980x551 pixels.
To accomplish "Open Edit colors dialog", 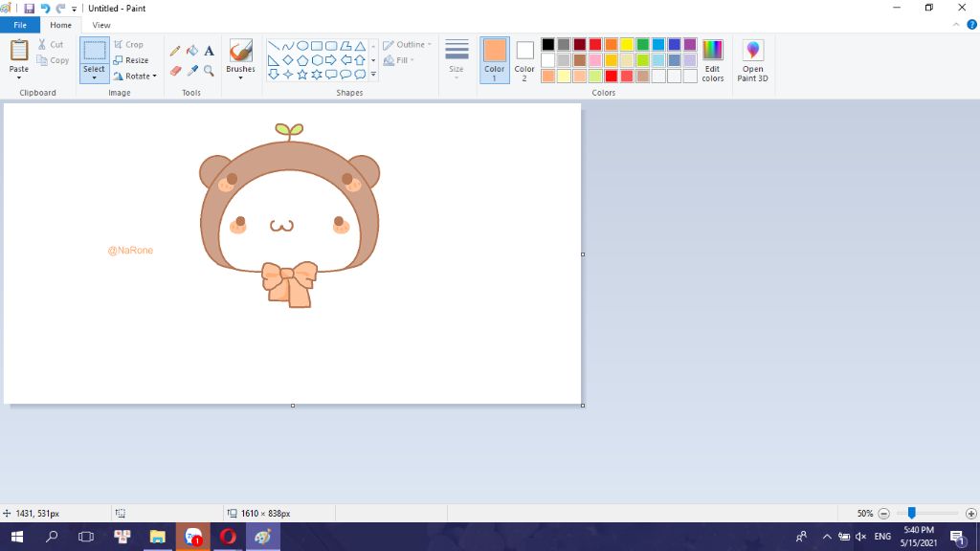I will point(712,60).
